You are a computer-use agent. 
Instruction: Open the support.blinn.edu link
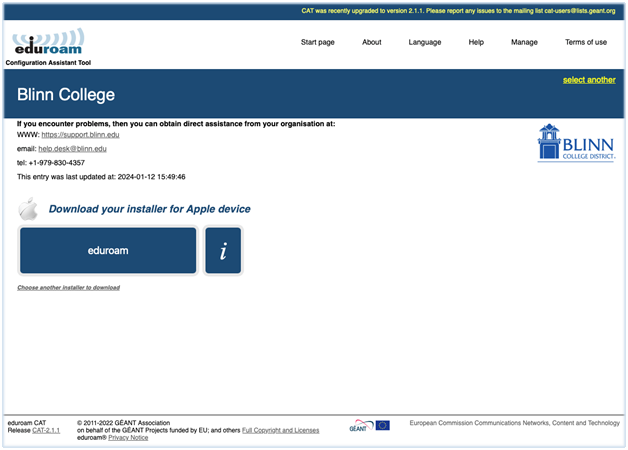[x=81, y=135]
